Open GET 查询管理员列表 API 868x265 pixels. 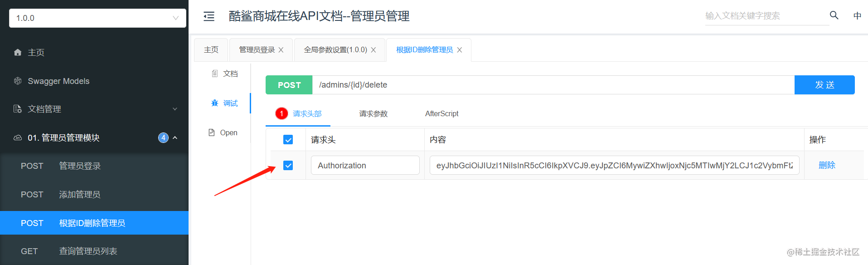(x=94, y=251)
